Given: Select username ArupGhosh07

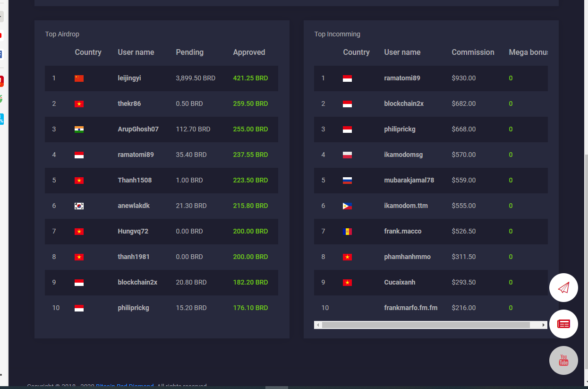Looking at the screenshot, I should pos(138,129).
